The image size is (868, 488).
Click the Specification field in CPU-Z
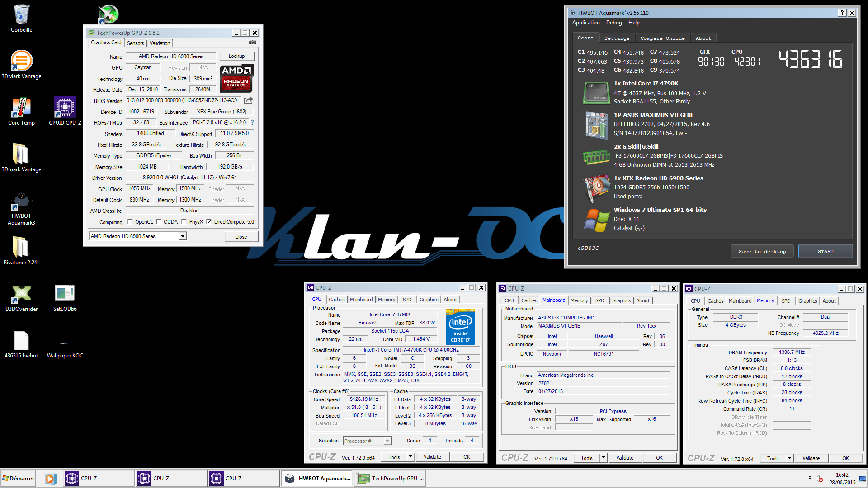[x=411, y=350]
